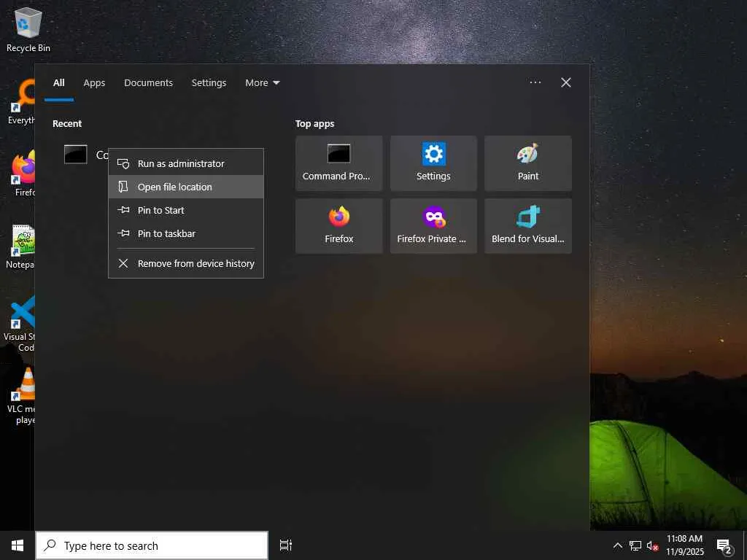
Task: Launch Settings from Top apps
Action: coord(433,163)
